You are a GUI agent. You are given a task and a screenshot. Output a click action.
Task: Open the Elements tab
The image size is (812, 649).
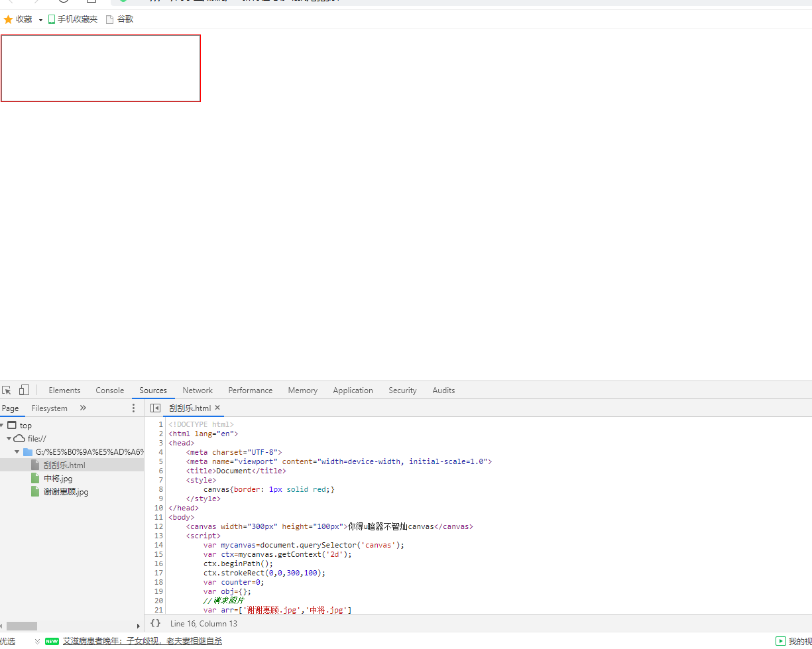tap(64, 390)
